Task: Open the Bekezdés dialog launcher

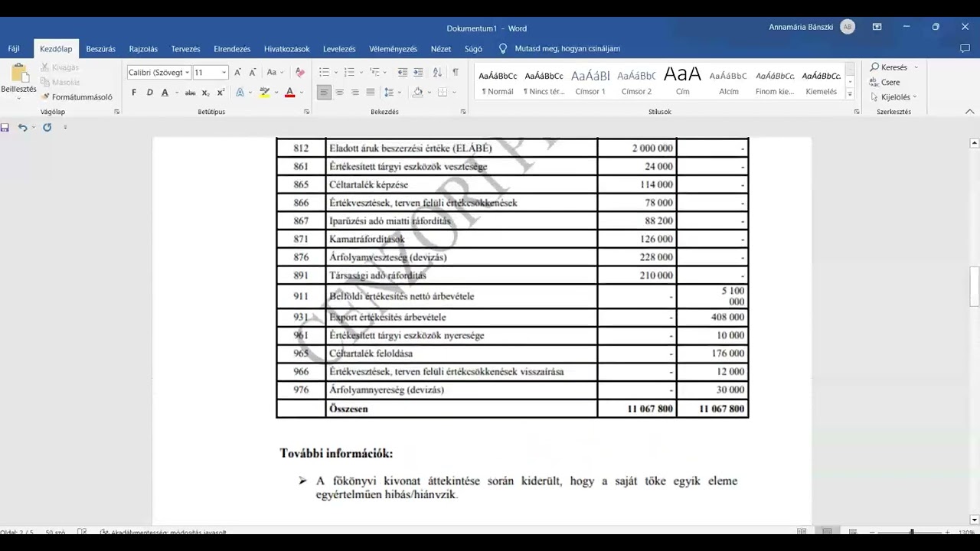Action: [x=463, y=112]
